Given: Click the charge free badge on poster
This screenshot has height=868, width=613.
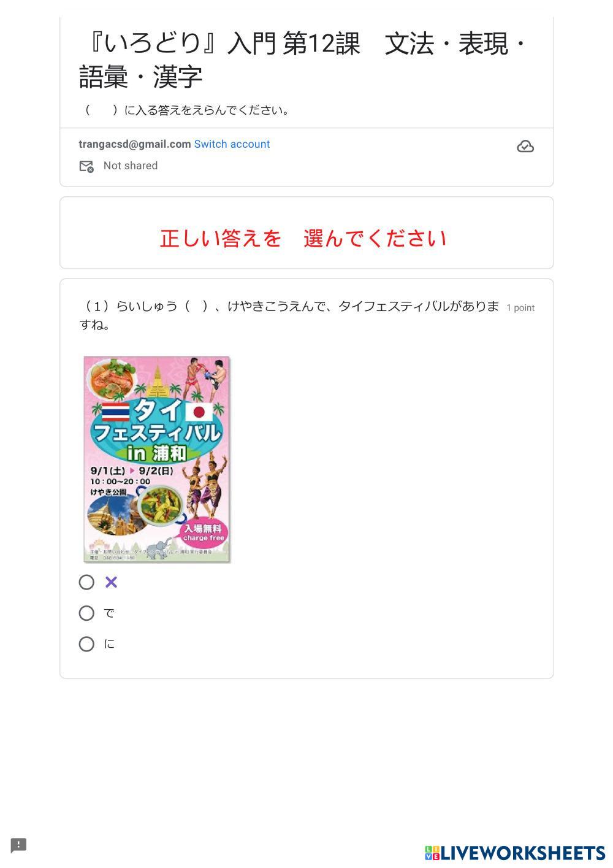Looking at the screenshot, I should pos(204,532).
